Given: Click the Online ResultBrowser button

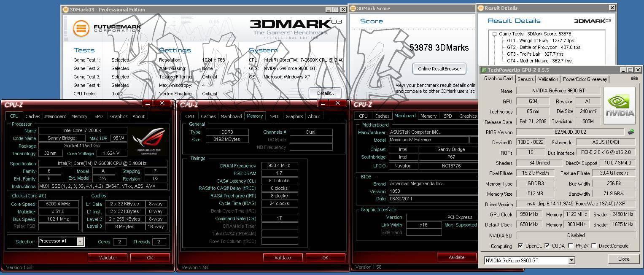Looking at the screenshot, I should click(439, 69).
